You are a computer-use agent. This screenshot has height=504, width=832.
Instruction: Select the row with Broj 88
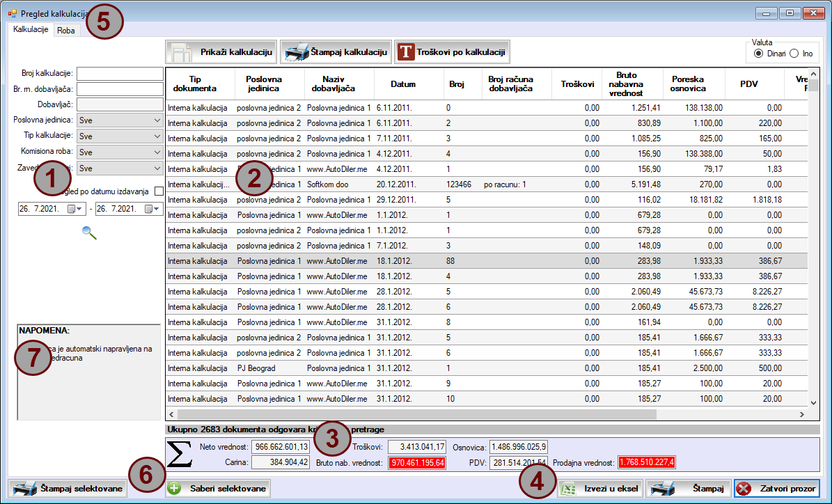point(487,261)
